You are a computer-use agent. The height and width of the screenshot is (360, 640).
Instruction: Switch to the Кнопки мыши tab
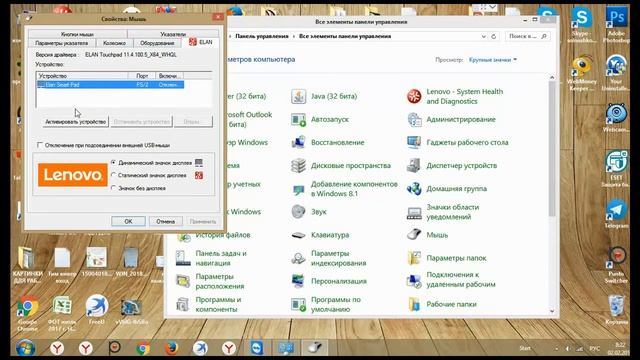click(77, 34)
